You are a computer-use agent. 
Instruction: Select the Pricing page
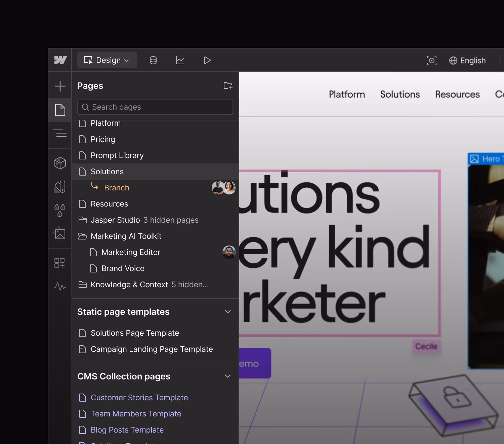pos(155,139)
